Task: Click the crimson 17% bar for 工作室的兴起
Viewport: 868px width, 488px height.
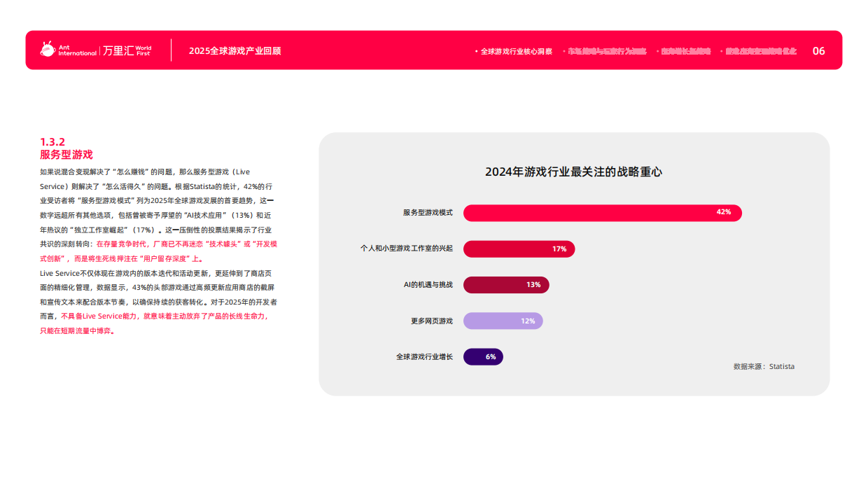Action: pos(519,249)
